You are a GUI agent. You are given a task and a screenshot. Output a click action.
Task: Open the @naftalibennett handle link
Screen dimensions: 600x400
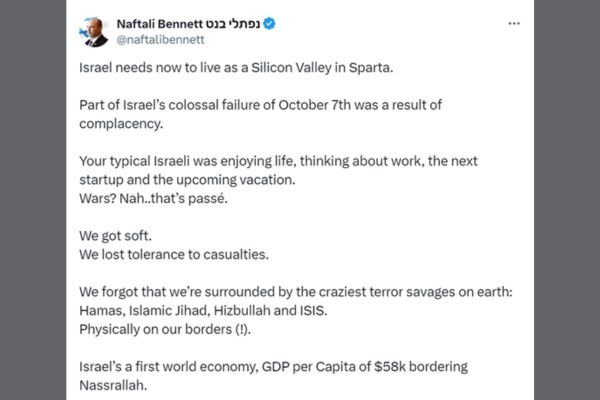pyautogui.click(x=163, y=41)
